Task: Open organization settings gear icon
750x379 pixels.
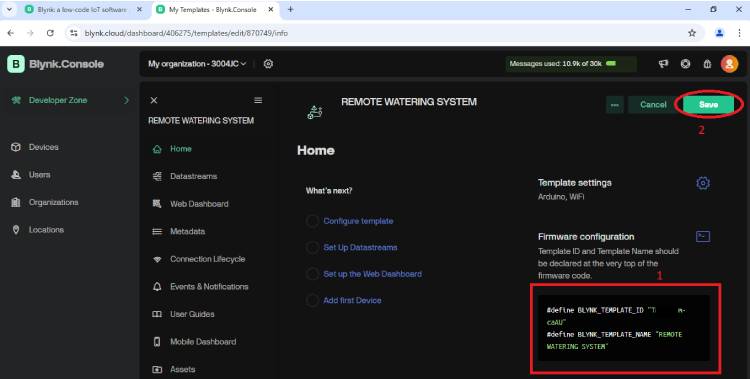Action: point(268,64)
